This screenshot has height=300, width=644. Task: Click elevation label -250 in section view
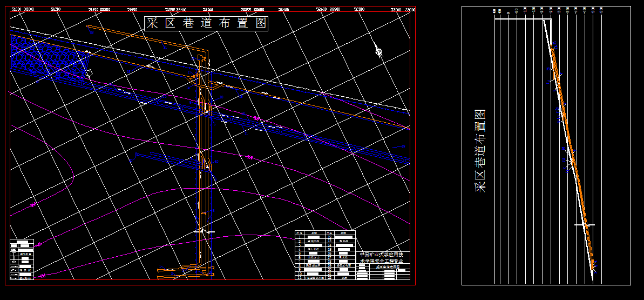(x=551, y=10)
